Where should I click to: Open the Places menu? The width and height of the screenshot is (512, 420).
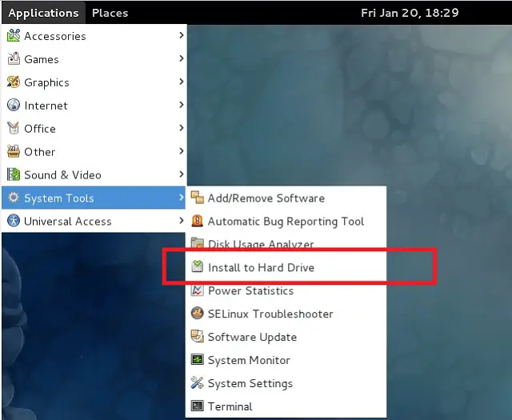tap(110, 13)
